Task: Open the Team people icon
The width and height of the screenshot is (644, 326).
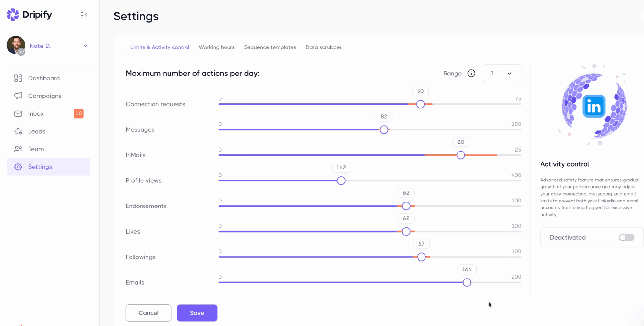Action: coord(18,149)
